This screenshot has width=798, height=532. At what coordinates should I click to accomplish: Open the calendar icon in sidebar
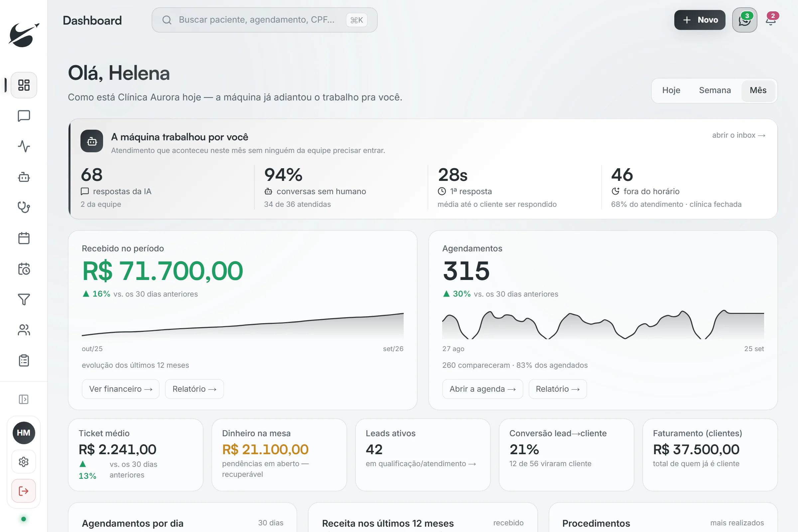coord(24,238)
